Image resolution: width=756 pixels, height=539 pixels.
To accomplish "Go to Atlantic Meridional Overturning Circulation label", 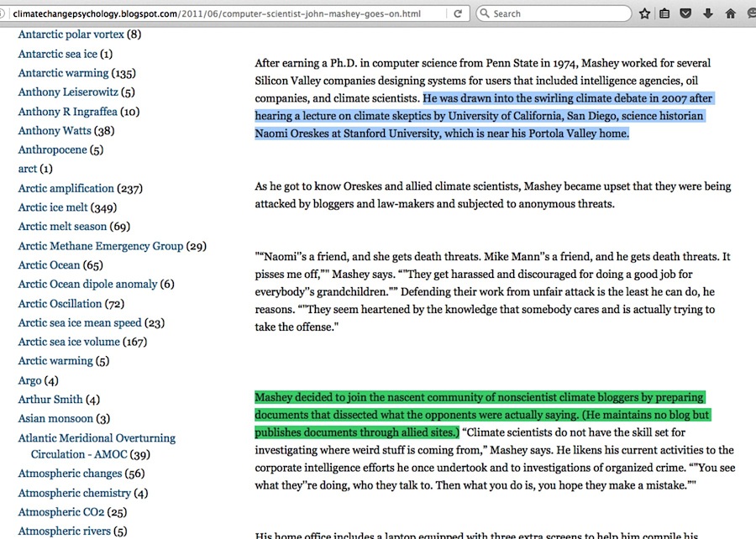I will click(97, 438).
